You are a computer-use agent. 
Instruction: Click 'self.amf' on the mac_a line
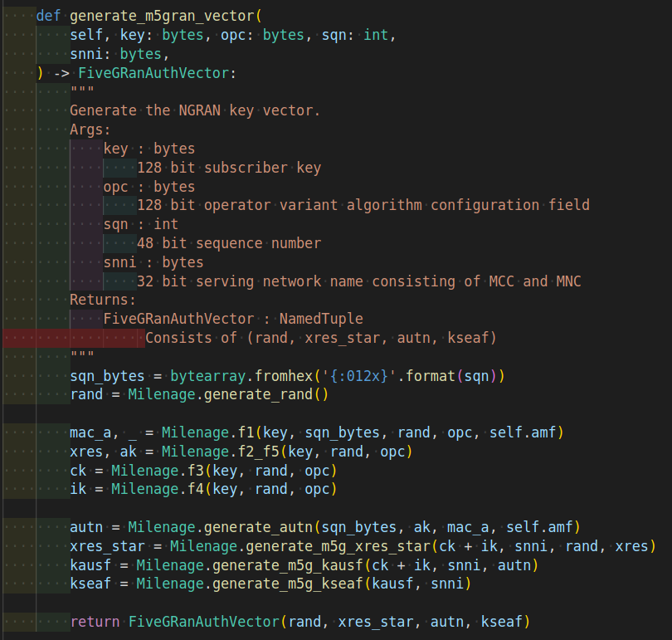(523, 432)
